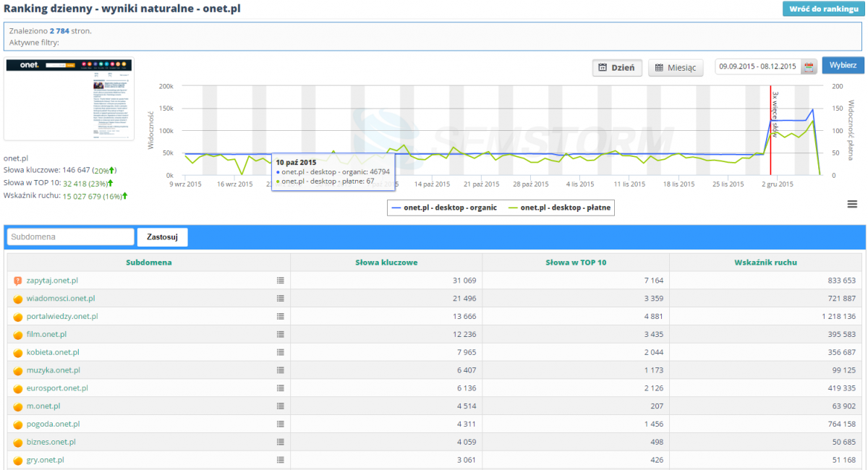This screenshot has height=470, width=868.
Task: Click Słowa kluczowe value 146 647
Action: pos(77,171)
